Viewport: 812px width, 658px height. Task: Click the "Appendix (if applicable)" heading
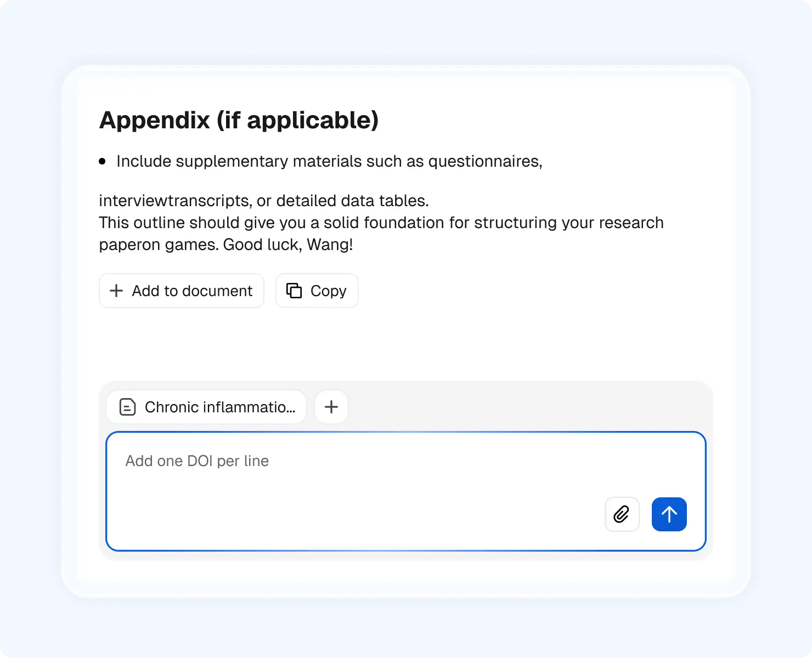coord(239,120)
